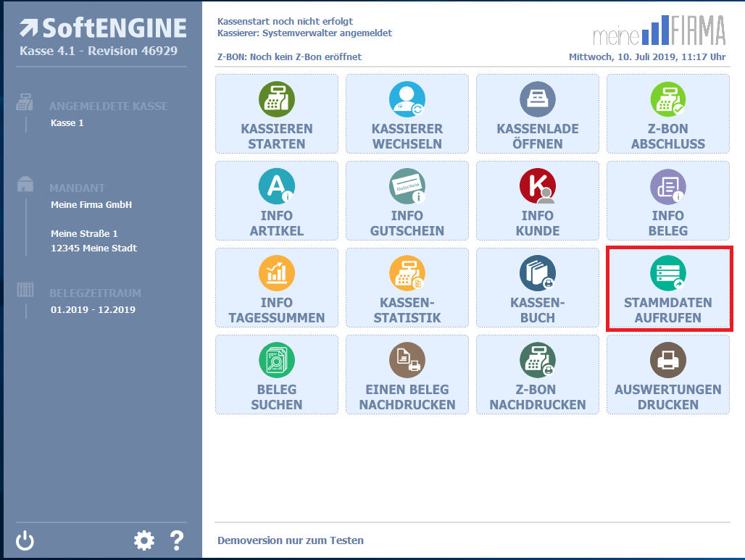The image size is (745, 560).
Task: Click the power icon in sidebar
Action: [25, 540]
